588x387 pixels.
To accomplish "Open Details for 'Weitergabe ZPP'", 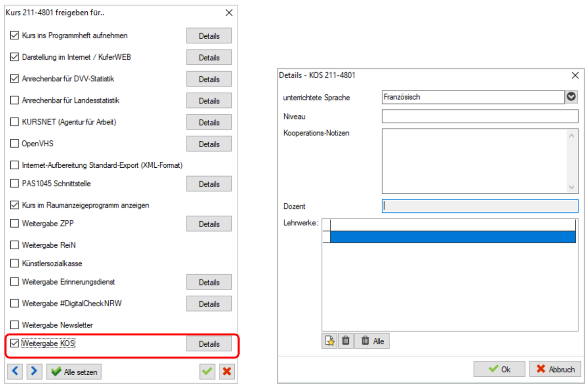I will (x=209, y=224).
